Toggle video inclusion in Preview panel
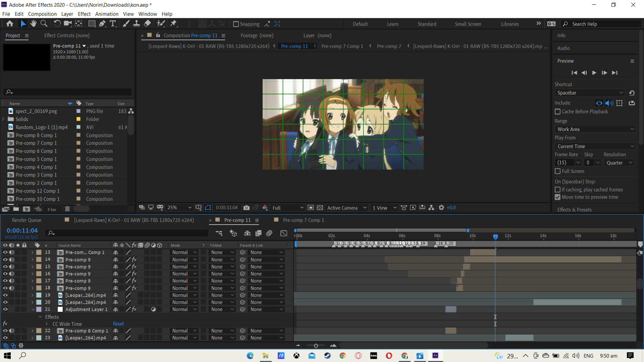 click(599, 103)
